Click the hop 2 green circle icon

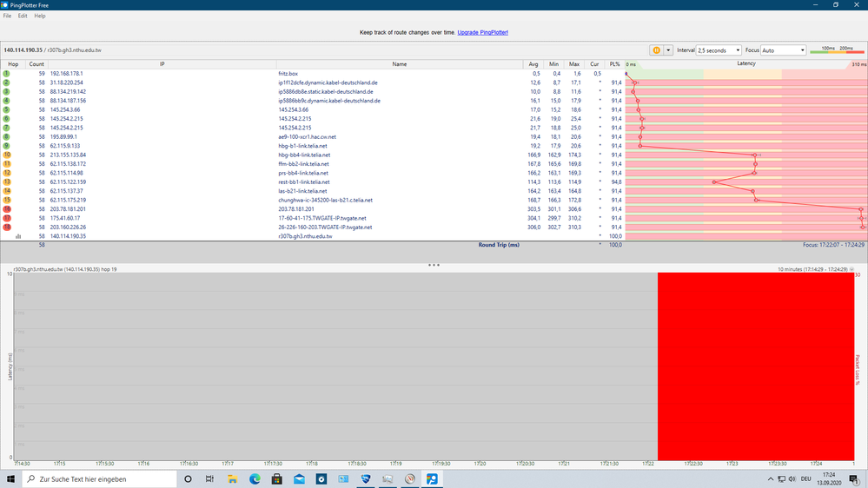tap(7, 82)
